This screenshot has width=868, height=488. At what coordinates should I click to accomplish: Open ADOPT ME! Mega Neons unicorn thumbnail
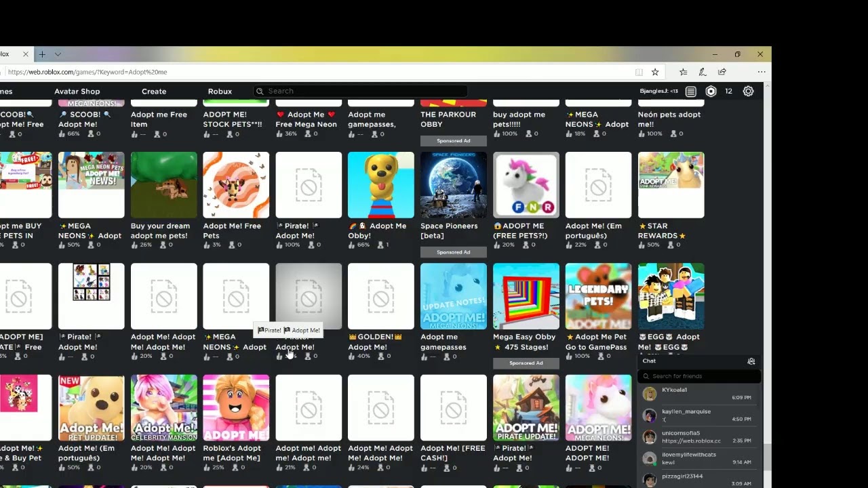[598, 407]
